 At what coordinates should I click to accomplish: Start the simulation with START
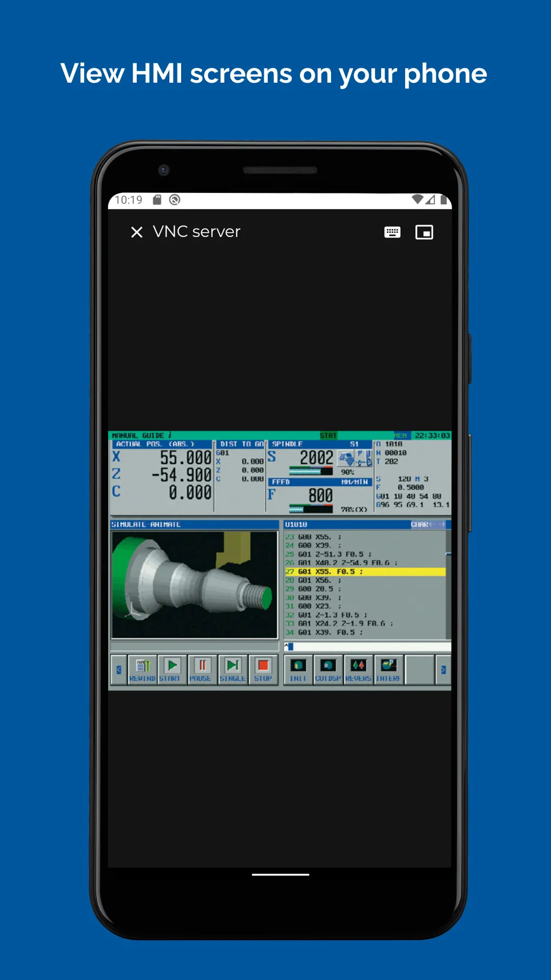pyautogui.click(x=172, y=670)
